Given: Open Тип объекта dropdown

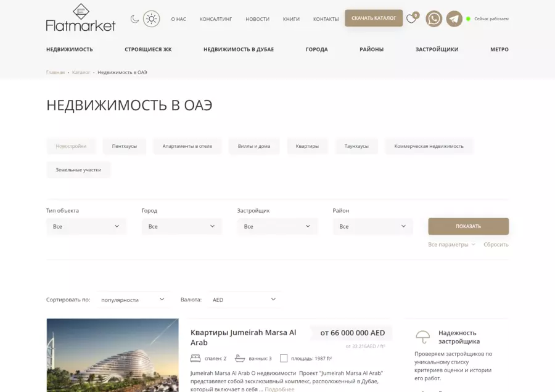Looking at the screenshot, I should tap(86, 226).
